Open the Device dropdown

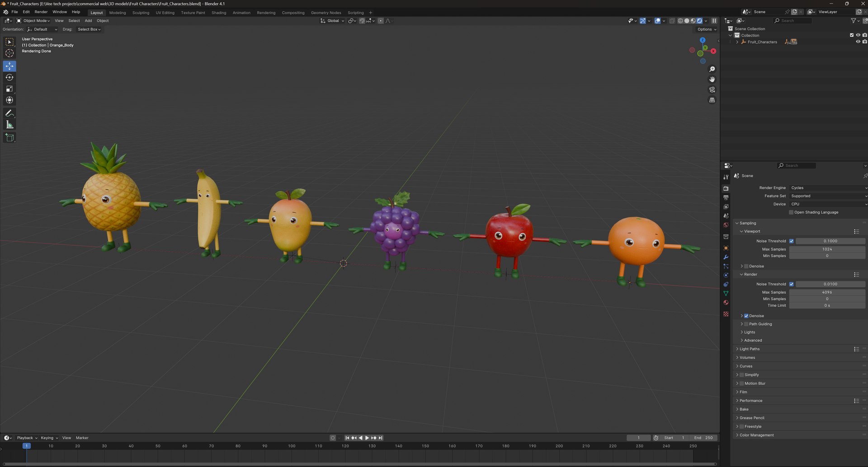(828, 204)
